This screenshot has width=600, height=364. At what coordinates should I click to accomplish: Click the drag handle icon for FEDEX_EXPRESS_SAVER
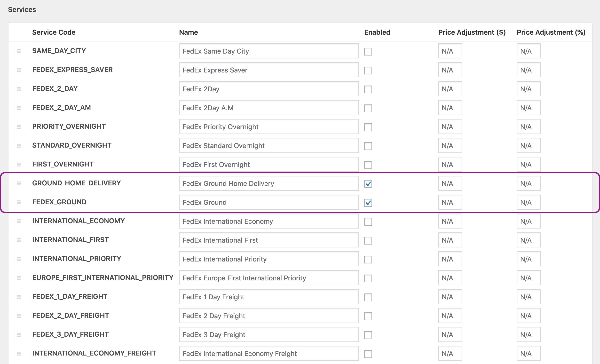(x=19, y=70)
